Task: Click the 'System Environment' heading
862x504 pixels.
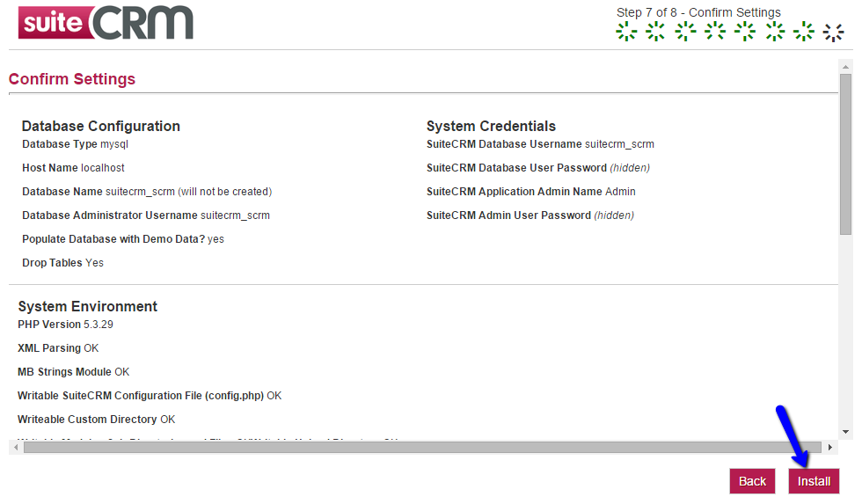Action: point(87,306)
